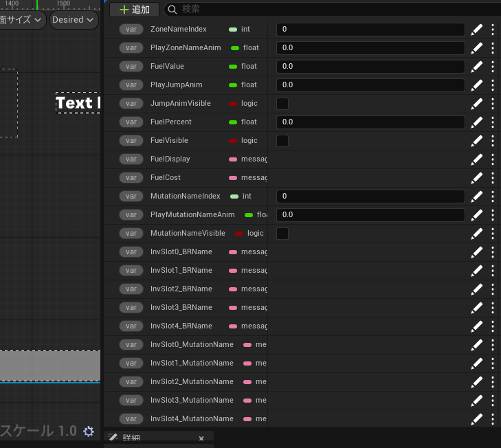Click the FuelValue default value field
Image resolution: width=501 pixels, height=448 pixels.
tap(370, 67)
